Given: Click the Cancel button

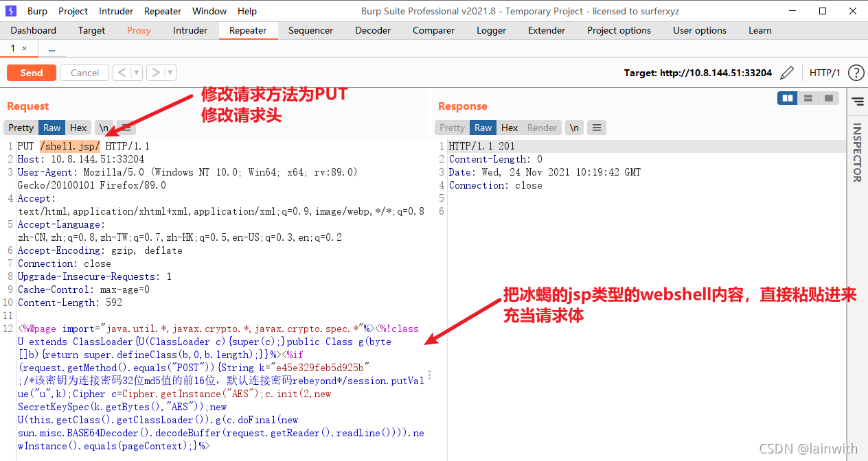Looking at the screenshot, I should click(x=84, y=73).
